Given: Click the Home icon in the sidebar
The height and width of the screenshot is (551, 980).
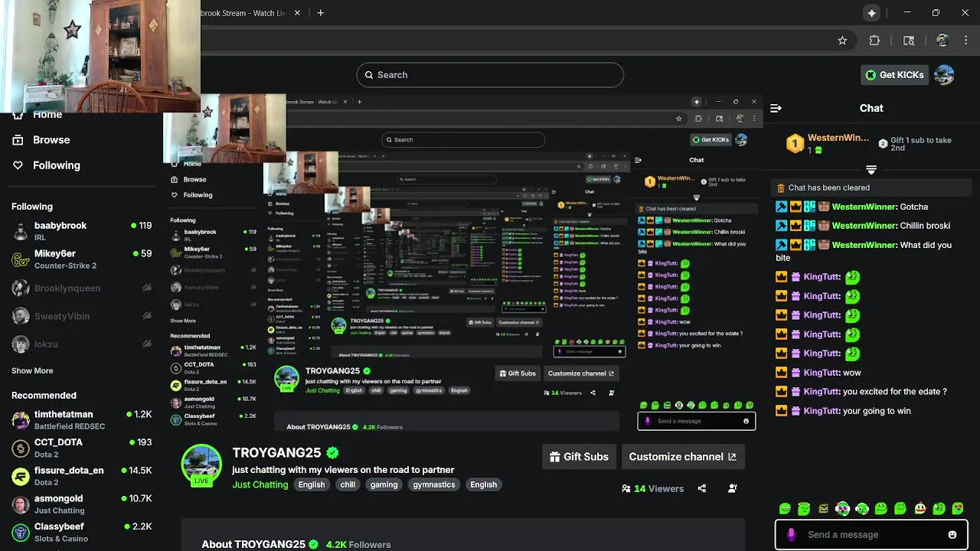Looking at the screenshot, I should tap(18, 115).
